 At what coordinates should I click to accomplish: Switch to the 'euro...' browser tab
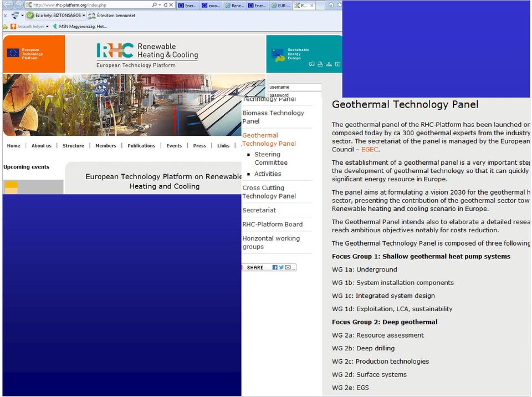(211, 6)
